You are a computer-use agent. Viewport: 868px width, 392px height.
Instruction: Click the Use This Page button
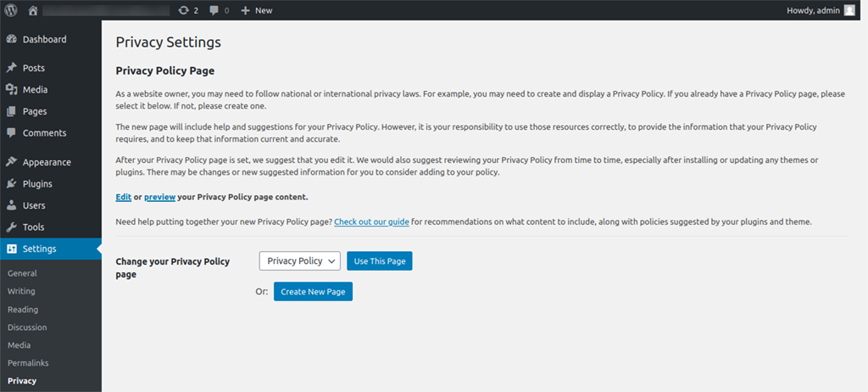(x=380, y=261)
